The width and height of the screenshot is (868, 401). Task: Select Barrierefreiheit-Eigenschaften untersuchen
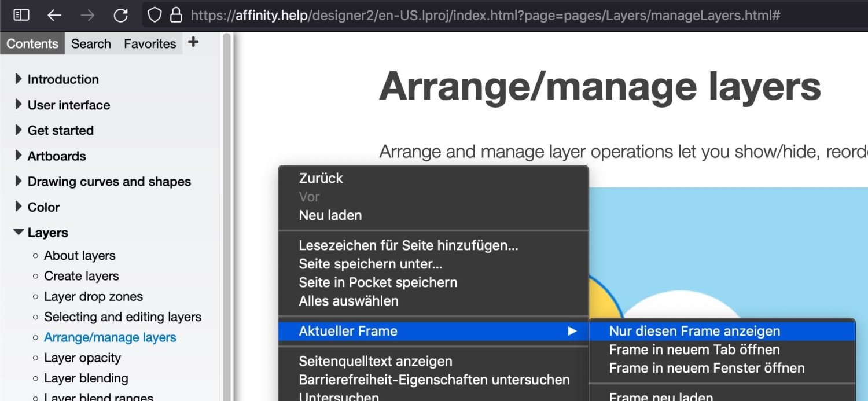pyautogui.click(x=433, y=380)
